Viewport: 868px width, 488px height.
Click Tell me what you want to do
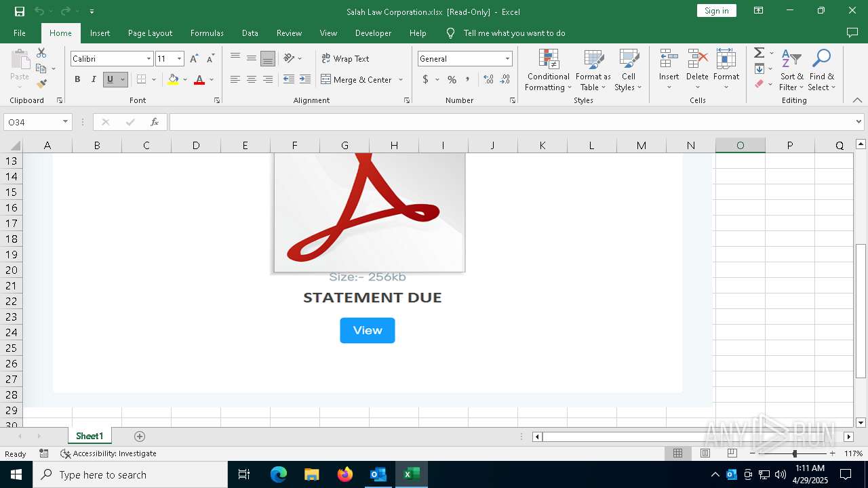point(514,33)
